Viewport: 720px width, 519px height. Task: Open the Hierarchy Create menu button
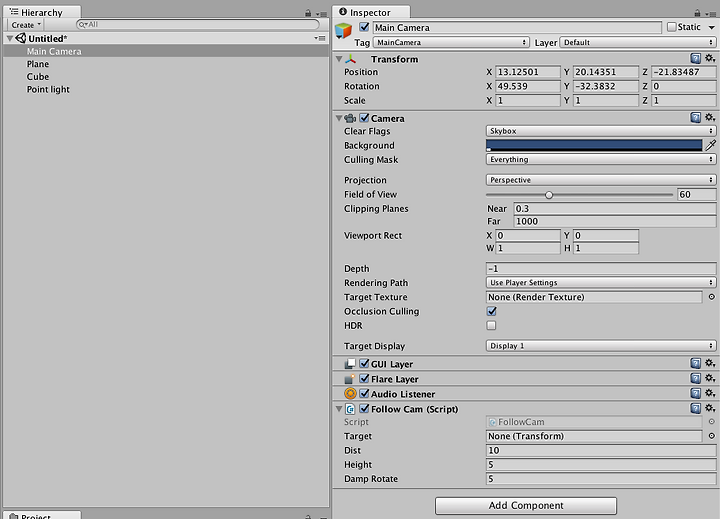pyautogui.click(x=26, y=25)
